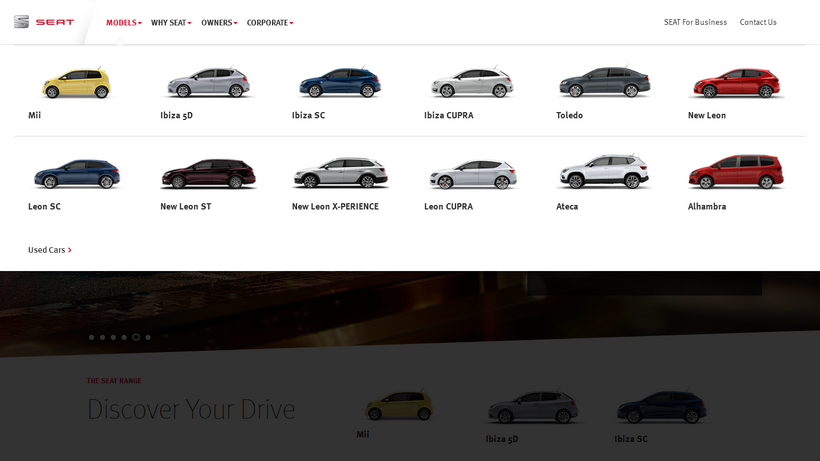This screenshot has width=820, height=461.
Task: Click the New Leon X-PERIENCE label
Action: [x=335, y=206]
